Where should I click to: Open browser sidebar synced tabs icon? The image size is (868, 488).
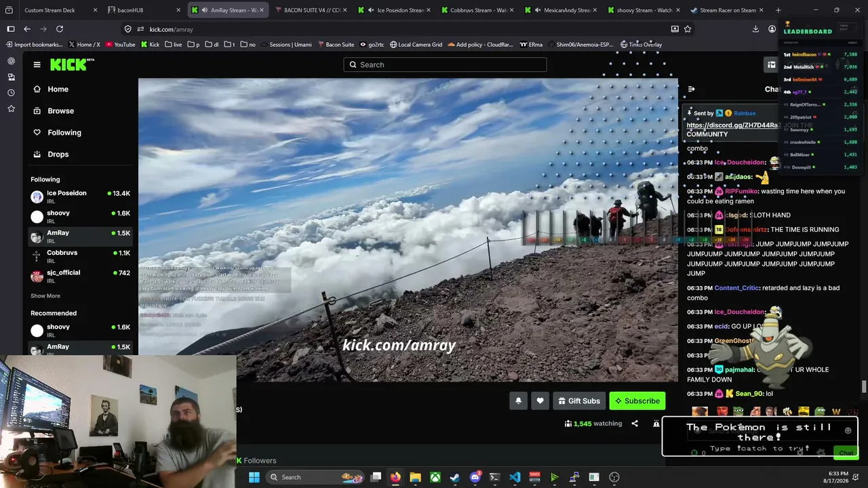click(x=11, y=77)
